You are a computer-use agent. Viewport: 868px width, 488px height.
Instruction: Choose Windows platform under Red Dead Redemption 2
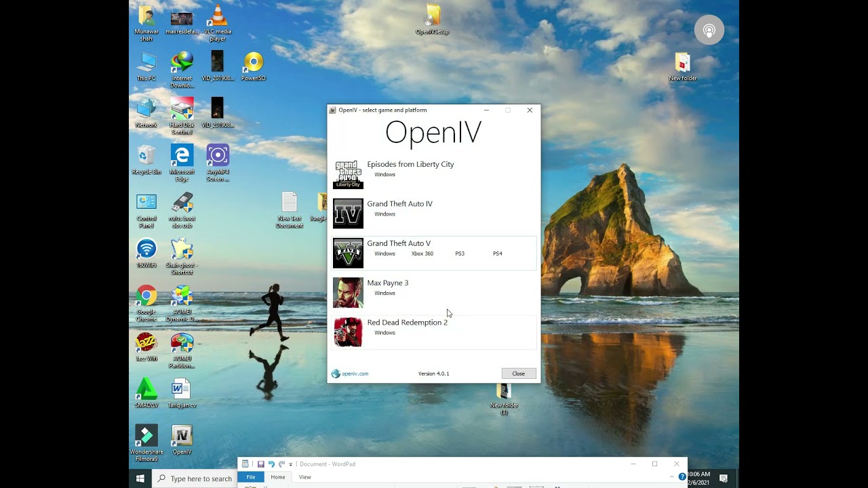pyautogui.click(x=384, y=333)
